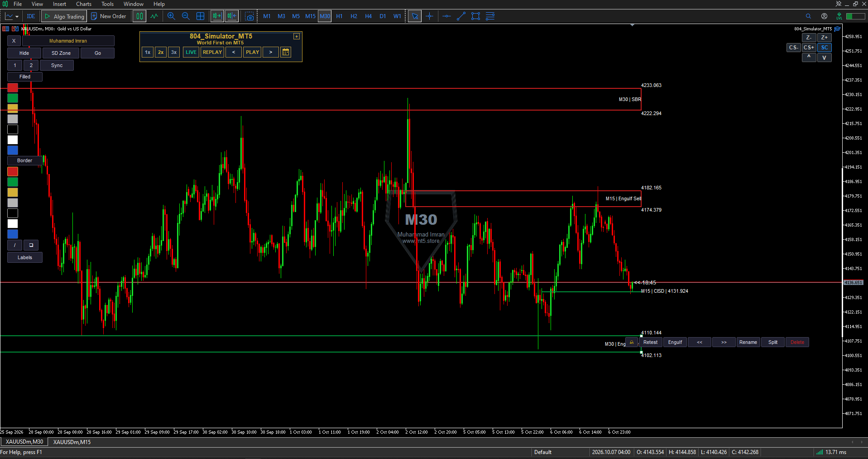Delete the selected zone

(797, 342)
